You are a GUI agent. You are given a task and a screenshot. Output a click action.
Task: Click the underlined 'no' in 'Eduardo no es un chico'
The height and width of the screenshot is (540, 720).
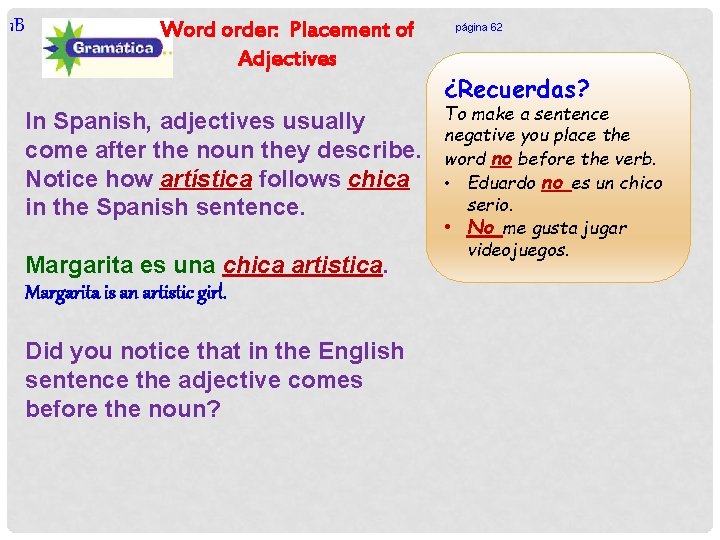tap(556, 183)
